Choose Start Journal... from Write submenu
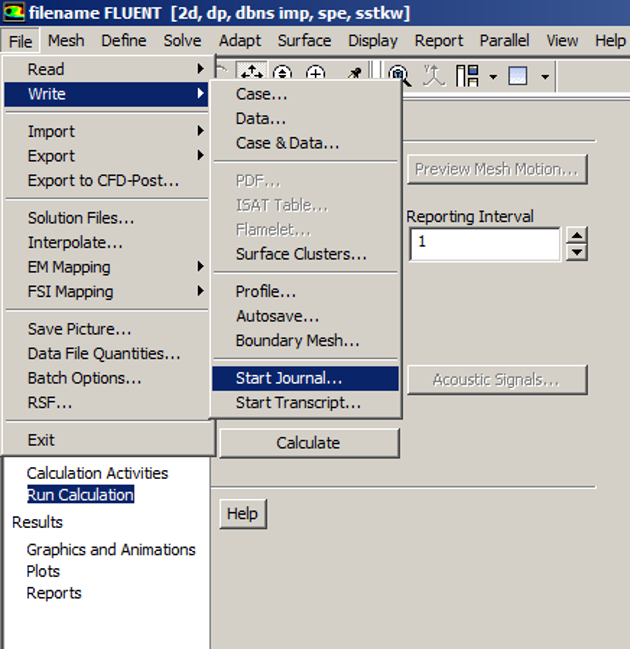Screen dimensions: 630x649 pyautogui.click(x=289, y=379)
